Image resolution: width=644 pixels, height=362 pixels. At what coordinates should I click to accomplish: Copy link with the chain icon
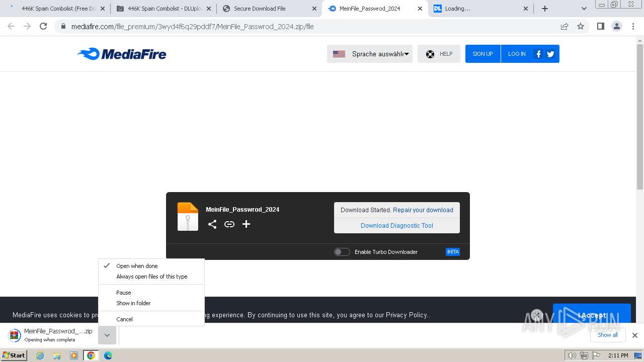pyautogui.click(x=229, y=224)
